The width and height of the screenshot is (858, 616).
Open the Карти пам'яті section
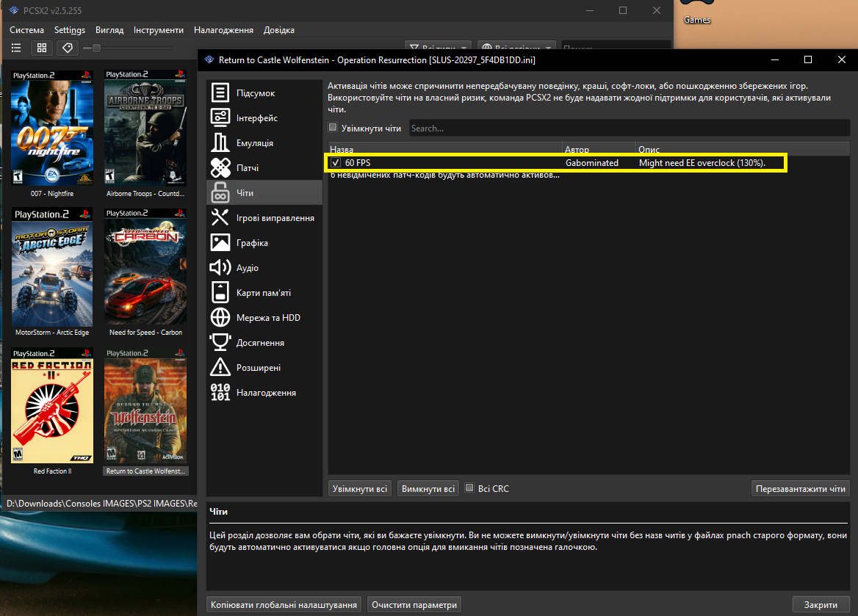point(263,293)
